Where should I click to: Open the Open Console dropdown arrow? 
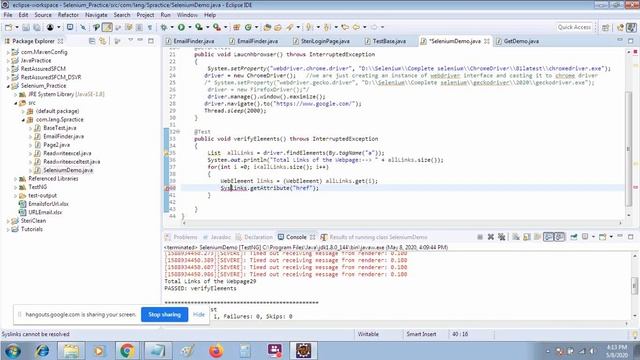[x=611, y=237]
